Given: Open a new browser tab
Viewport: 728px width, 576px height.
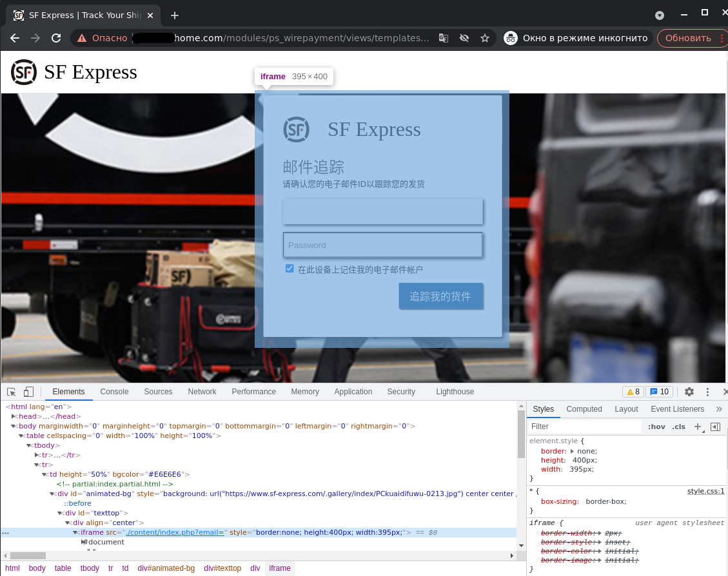Looking at the screenshot, I should [175, 15].
